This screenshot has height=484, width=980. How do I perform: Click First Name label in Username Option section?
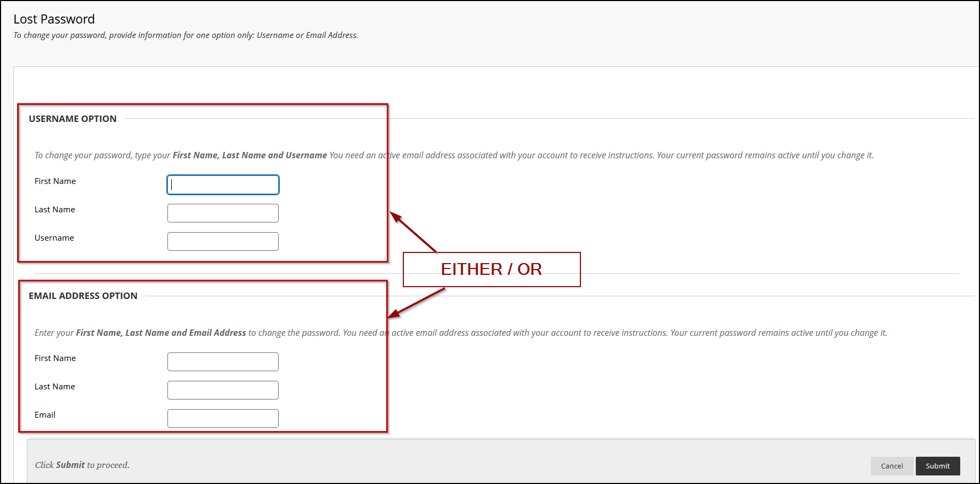(x=55, y=181)
